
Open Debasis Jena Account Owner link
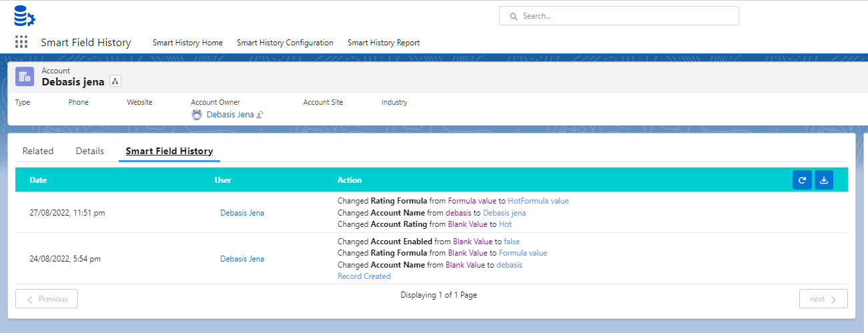point(230,115)
